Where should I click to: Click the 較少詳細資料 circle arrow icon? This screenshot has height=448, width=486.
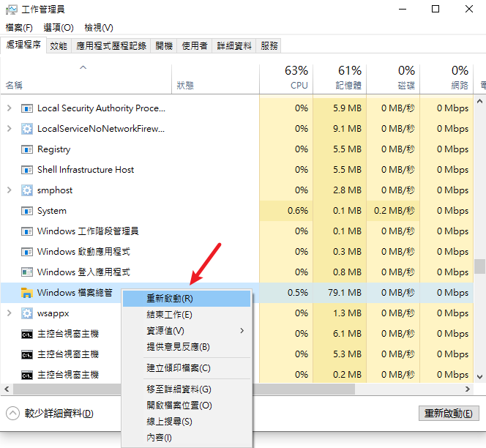click(x=12, y=414)
